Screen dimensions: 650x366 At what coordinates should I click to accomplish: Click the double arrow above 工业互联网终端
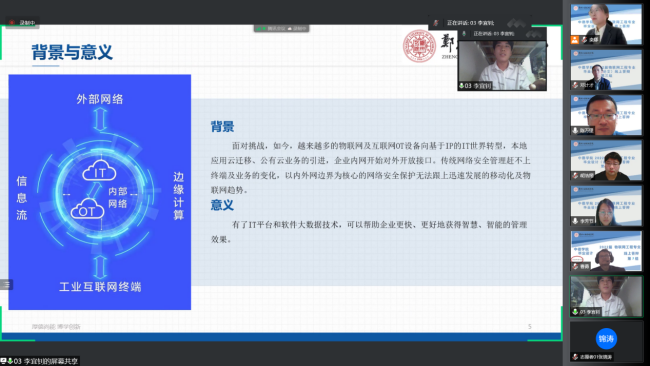point(100,267)
